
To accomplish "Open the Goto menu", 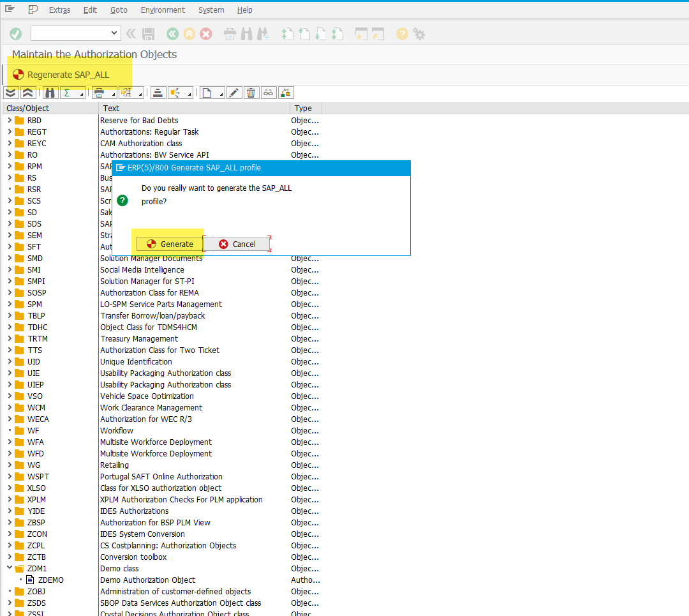I will pos(119,10).
